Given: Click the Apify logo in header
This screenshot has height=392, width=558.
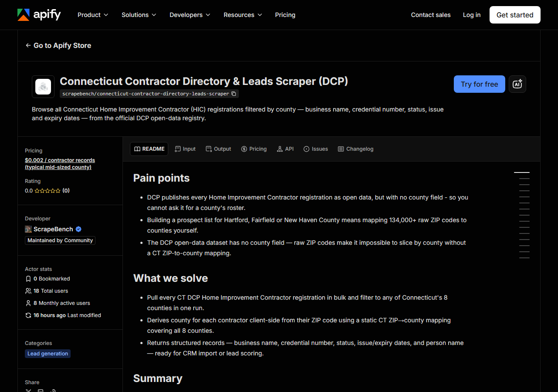Looking at the screenshot, I should click(39, 15).
